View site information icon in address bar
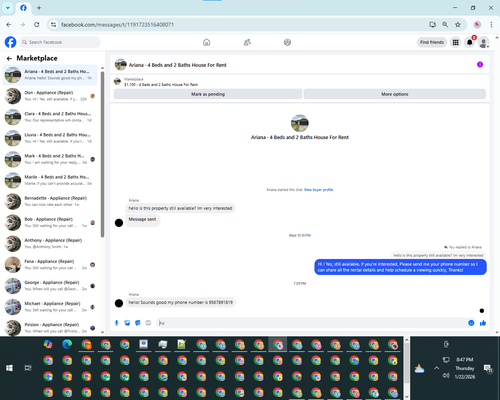Image resolution: width=500 pixels, height=400 pixels. [53, 24]
